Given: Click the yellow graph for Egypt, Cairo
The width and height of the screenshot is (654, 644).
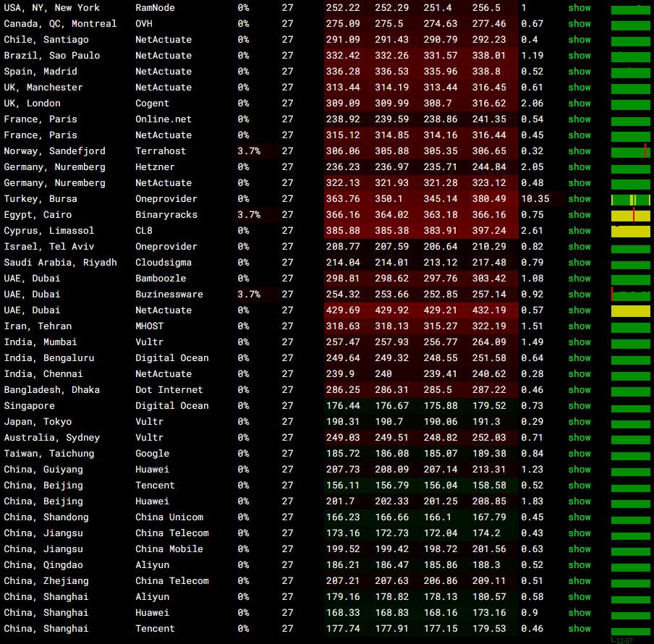Looking at the screenshot, I should [x=631, y=216].
